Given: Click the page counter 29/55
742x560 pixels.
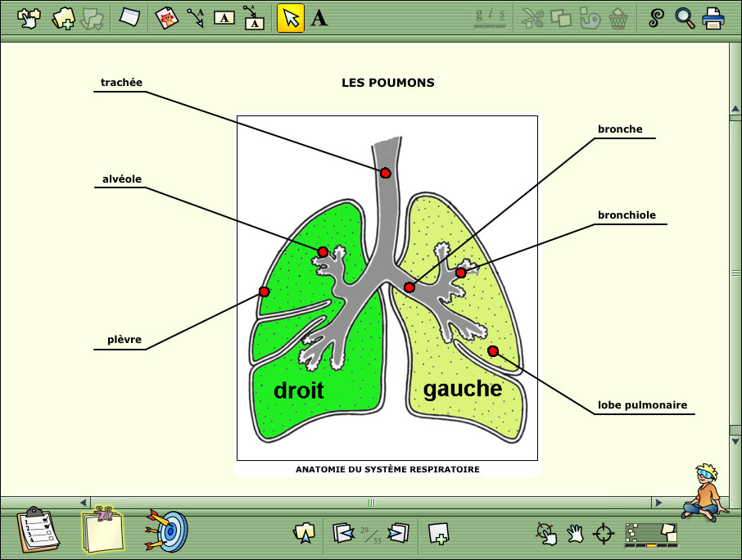Looking at the screenshot, I should (370, 535).
